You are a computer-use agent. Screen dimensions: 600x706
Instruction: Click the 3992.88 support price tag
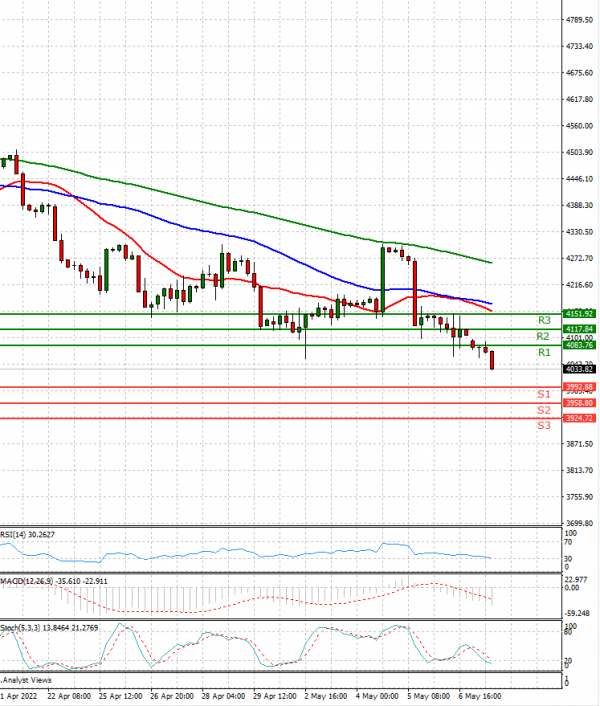[580, 387]
